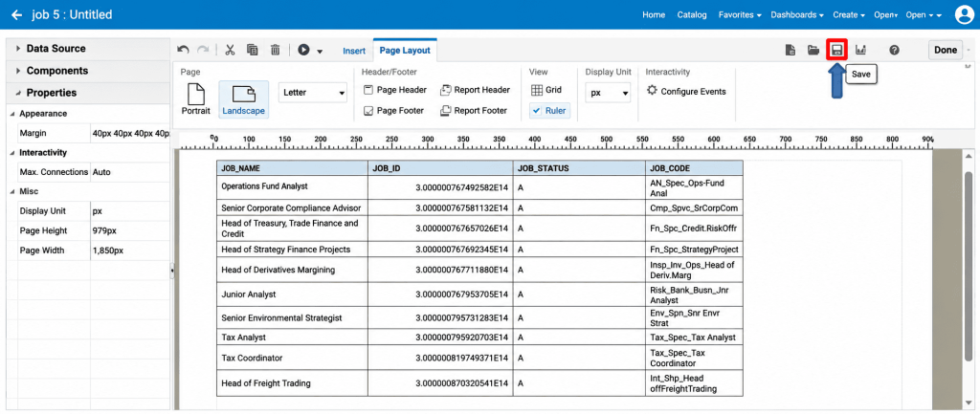
Task: Click the chart icon next to Save
Action: pyautogui.click(x=860, y=50)
